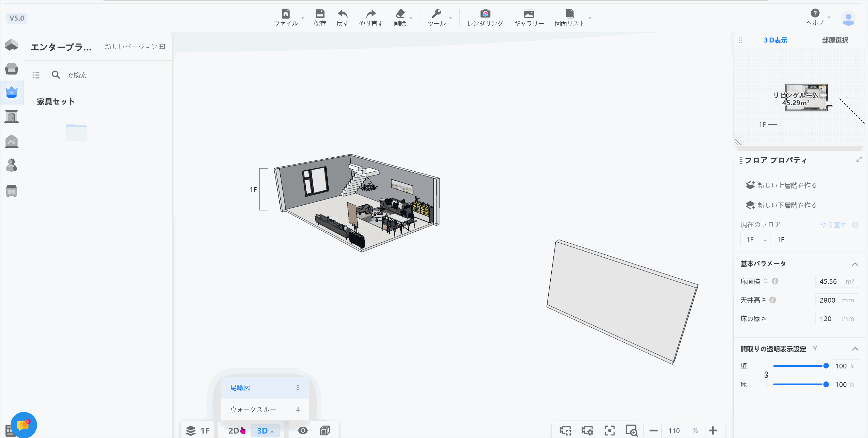Open the 1F floor layers selector
This screenshot has height=438, width=868.
[198, 431]
